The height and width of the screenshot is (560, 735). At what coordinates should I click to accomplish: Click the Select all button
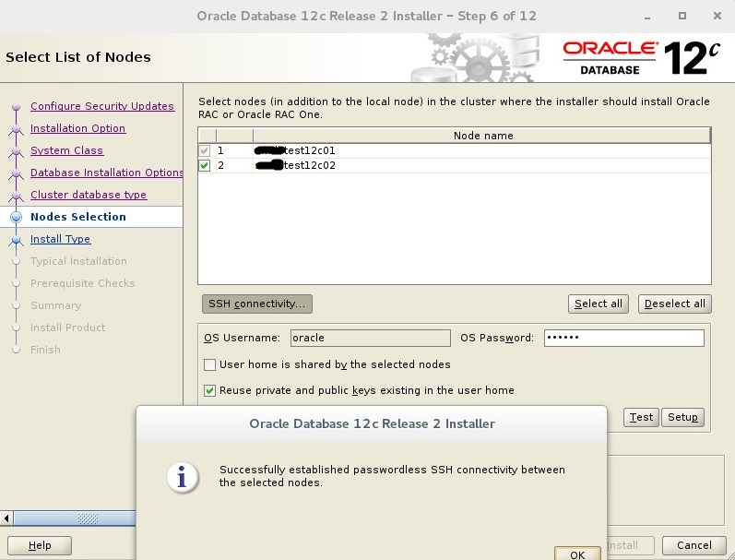(599, 304)
